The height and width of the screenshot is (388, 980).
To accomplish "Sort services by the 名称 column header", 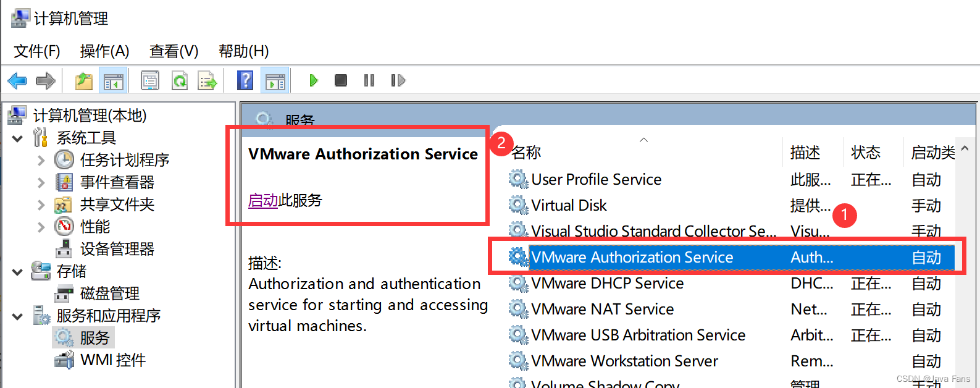I will (527, 153).
